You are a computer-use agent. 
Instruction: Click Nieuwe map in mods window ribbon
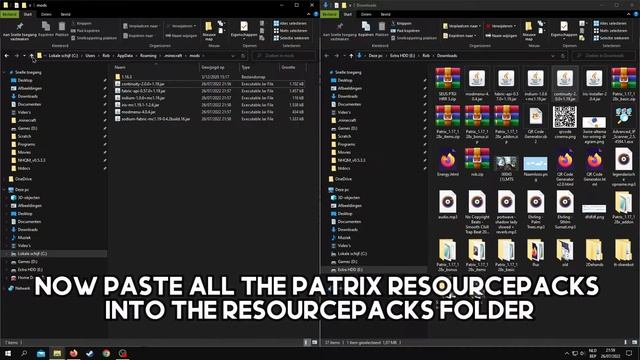tap(209, 31)
